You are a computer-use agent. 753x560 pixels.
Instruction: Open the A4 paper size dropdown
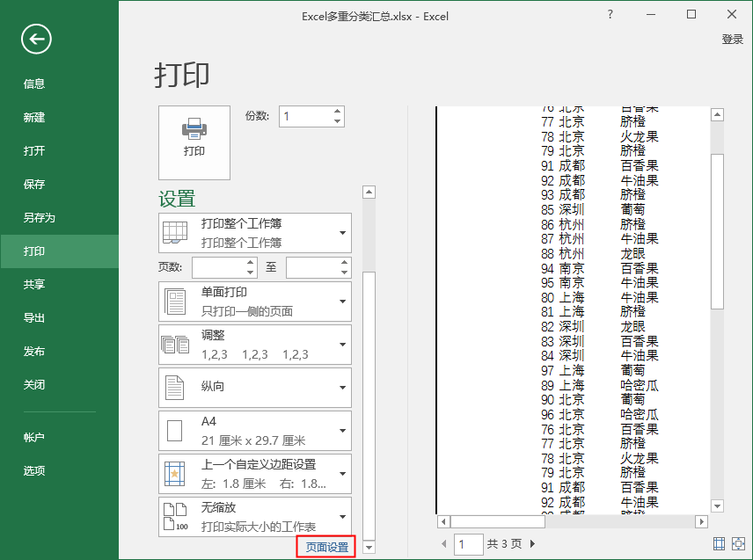255,431
